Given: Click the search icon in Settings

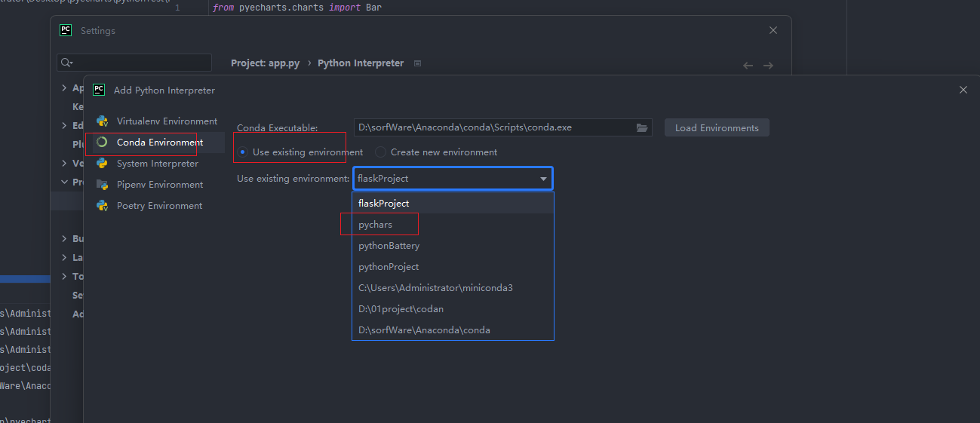Looking at the screenshot, I should (66, 63).
